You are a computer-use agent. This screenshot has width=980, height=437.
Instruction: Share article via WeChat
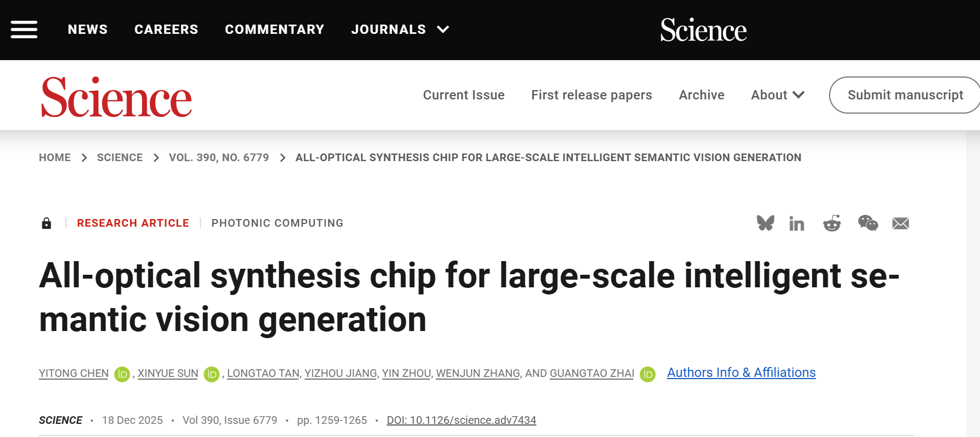tap(868, 223)
